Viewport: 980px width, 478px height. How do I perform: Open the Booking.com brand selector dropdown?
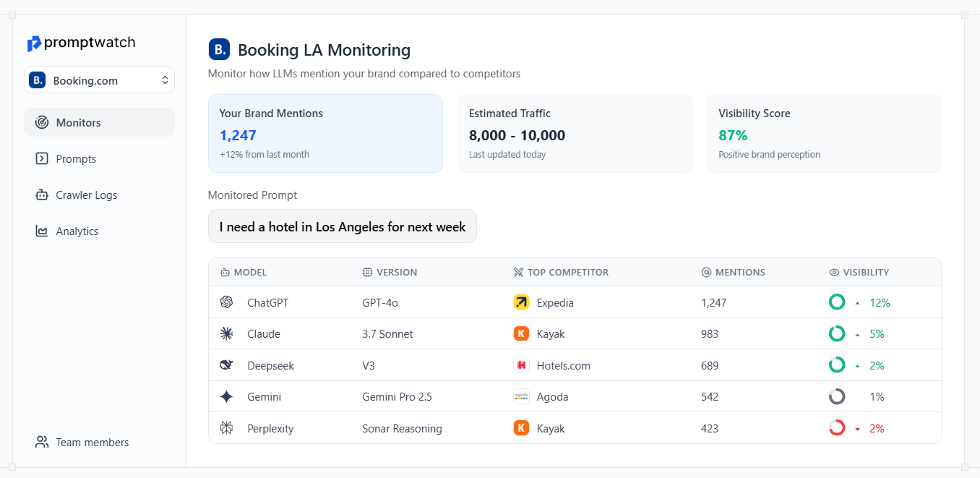pyautogui.click(x=100, y=80)
